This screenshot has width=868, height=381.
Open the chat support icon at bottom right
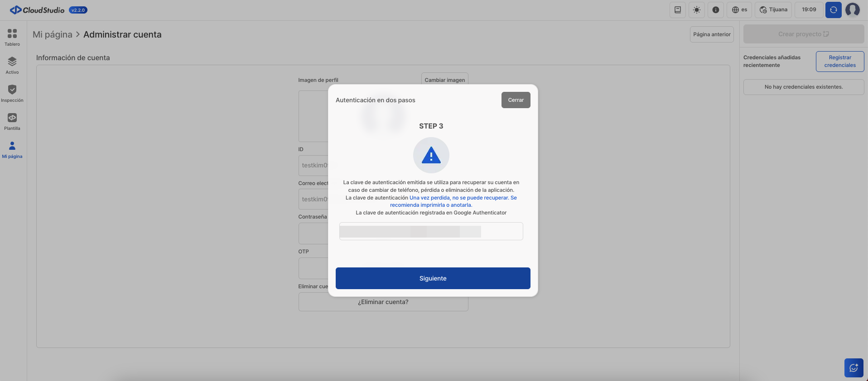[854, 368]
